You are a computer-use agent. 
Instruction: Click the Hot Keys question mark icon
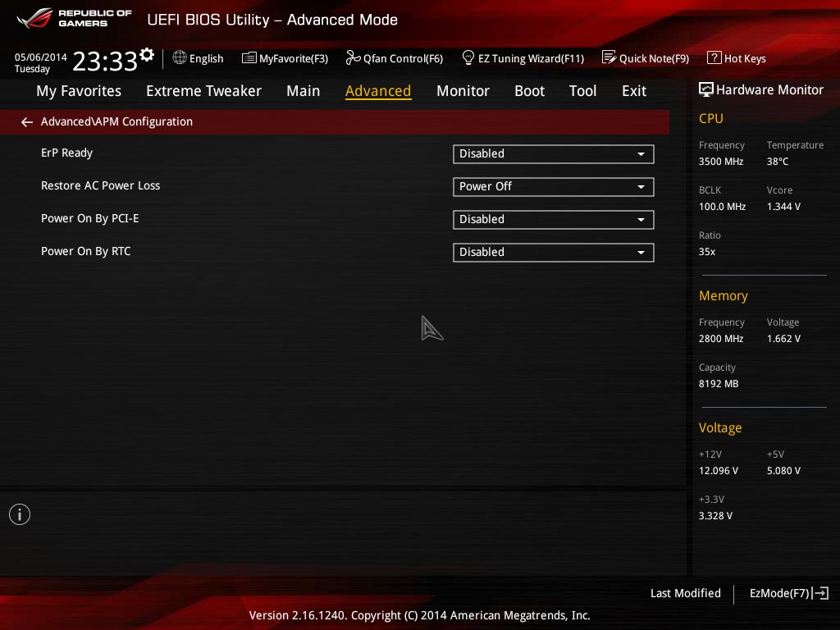click(x=714, y=57)
